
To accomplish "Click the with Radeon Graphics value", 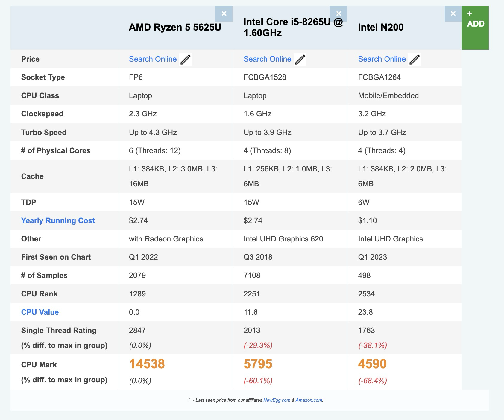I will (166, 239).
